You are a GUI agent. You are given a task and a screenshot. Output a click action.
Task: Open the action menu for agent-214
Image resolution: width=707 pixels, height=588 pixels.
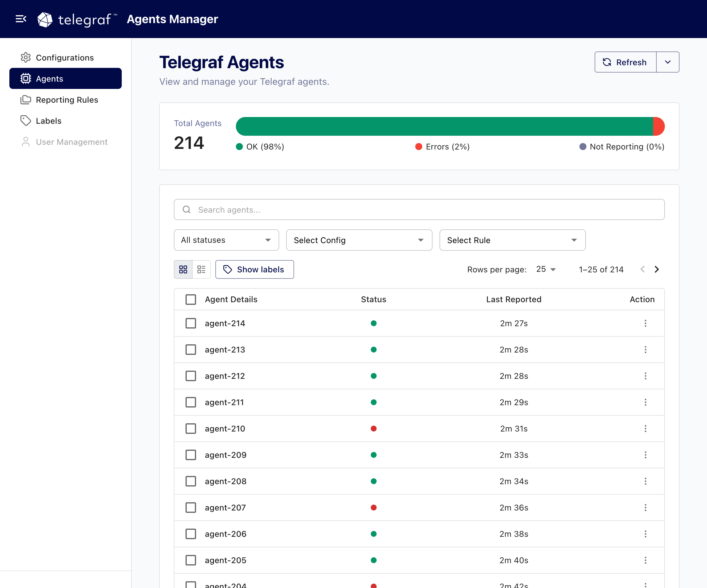tap(645, 323)
